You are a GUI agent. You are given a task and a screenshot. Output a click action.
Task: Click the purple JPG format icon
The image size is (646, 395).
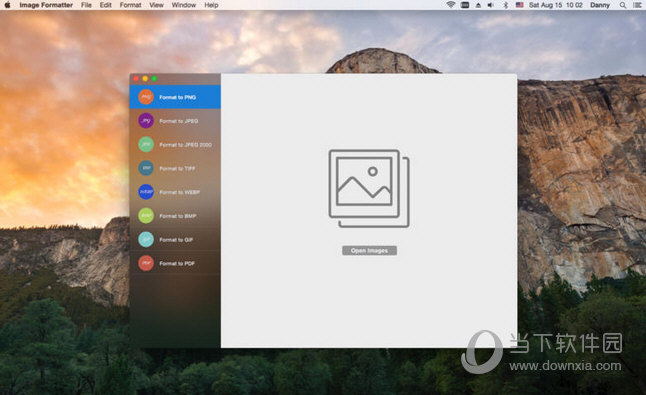(146, 121)
